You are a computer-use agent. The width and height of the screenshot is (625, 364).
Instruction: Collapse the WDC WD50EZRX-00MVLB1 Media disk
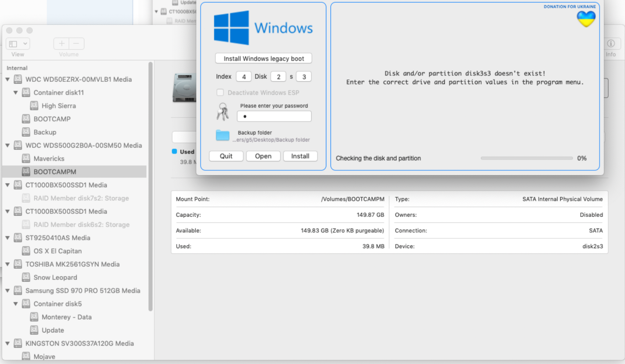coord(7,80)
